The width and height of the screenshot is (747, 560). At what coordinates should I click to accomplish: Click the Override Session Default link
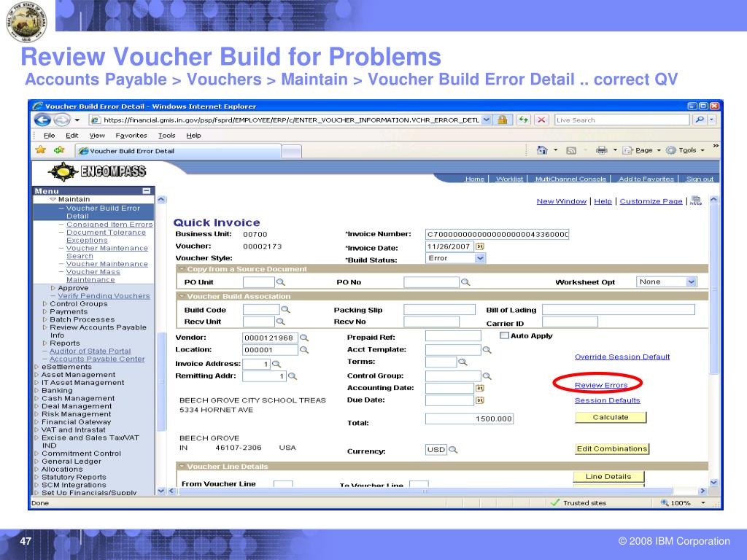(622, 357)
